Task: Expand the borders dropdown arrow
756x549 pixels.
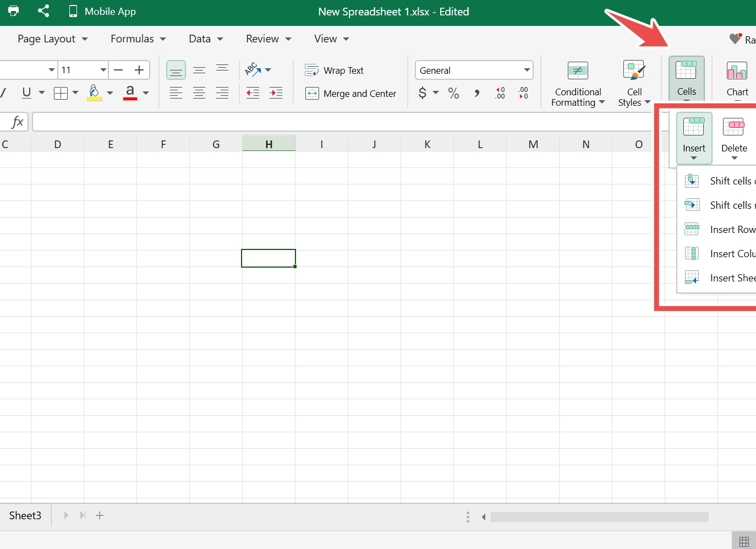Action: point(75,93)
